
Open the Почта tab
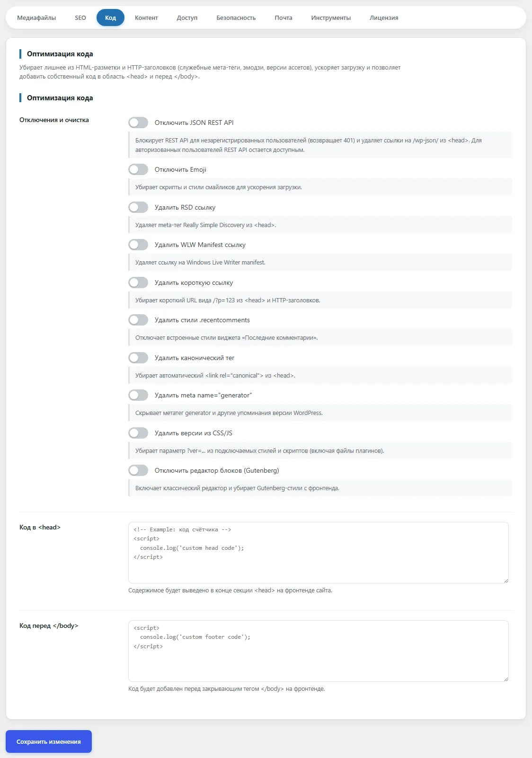pyautogui.click(x=284, y=18)
